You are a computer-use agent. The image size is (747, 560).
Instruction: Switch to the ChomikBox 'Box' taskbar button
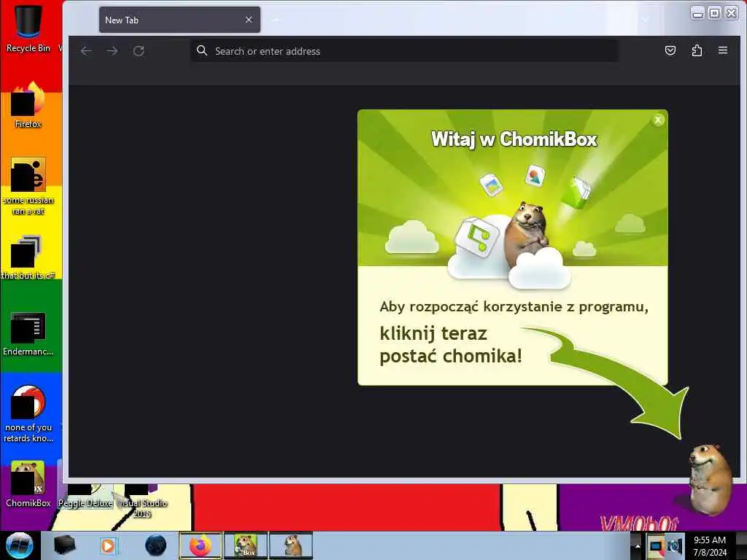[x=246, y=545]
